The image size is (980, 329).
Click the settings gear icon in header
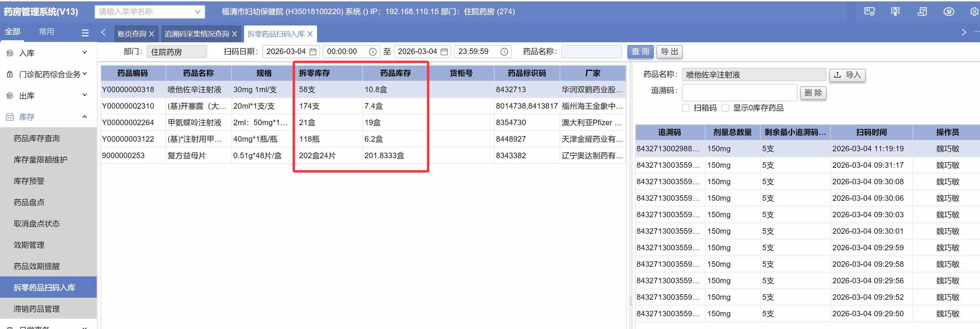pos(974,12)
